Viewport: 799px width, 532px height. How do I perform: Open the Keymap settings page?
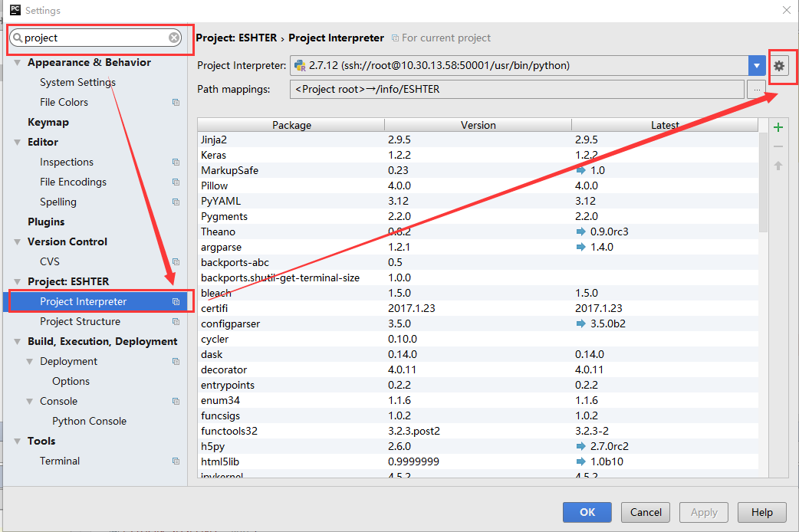(48, 123)
